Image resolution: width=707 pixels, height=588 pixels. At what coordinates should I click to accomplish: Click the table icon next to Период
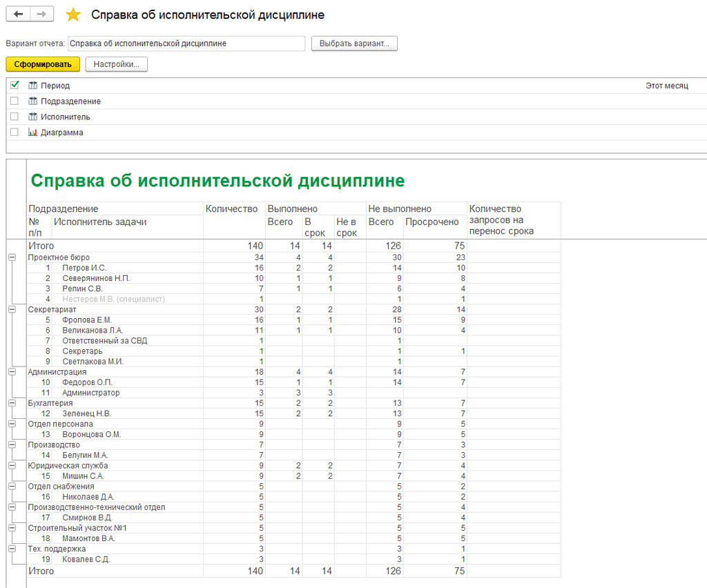point(32,86)
